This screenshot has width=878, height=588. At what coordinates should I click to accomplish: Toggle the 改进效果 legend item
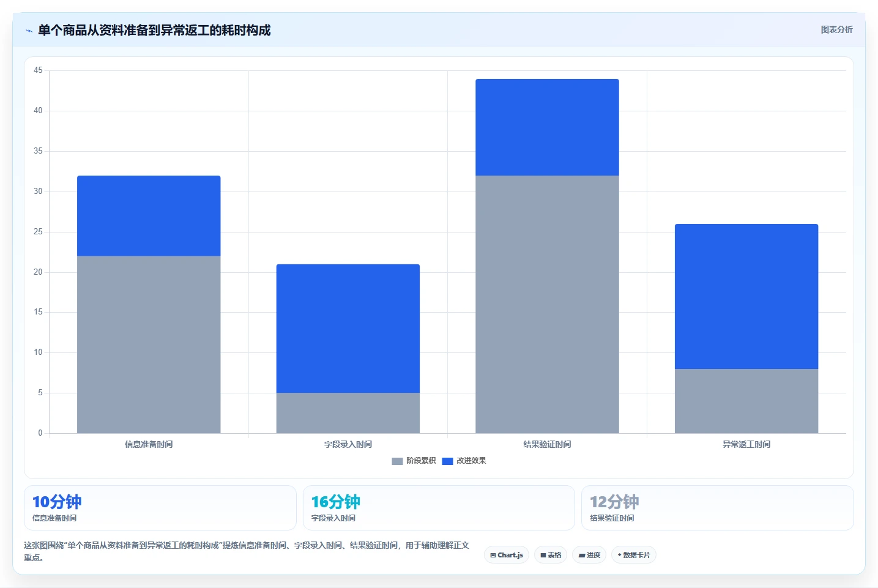pos(464,461)
